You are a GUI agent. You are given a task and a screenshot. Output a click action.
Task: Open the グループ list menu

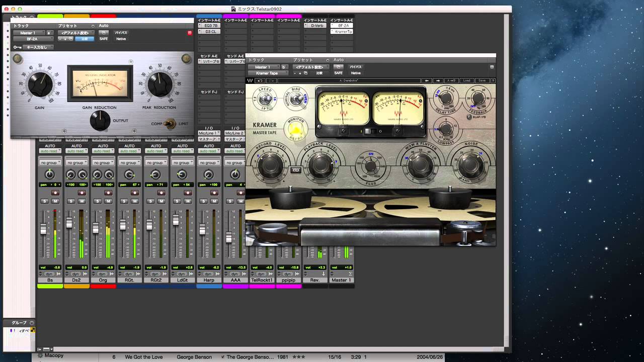[x=31, y=323]
